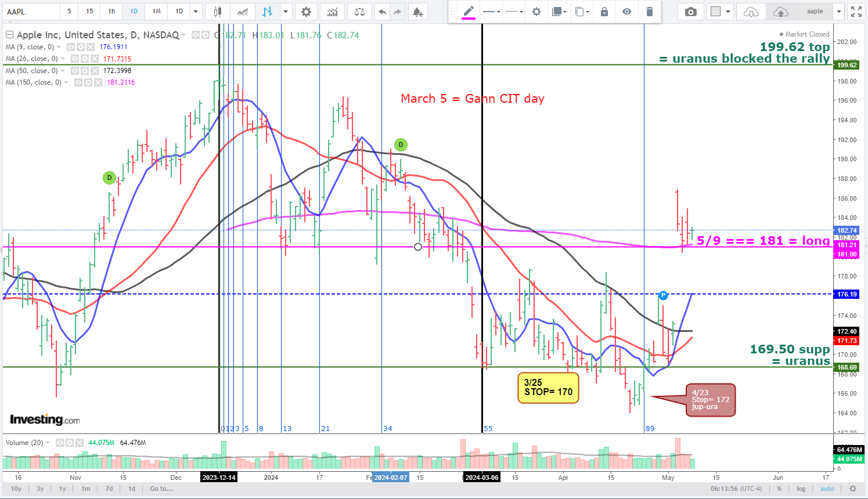Select the bar chart style icon
Screen dimensions: 868x499
click(x=267, y=12)
